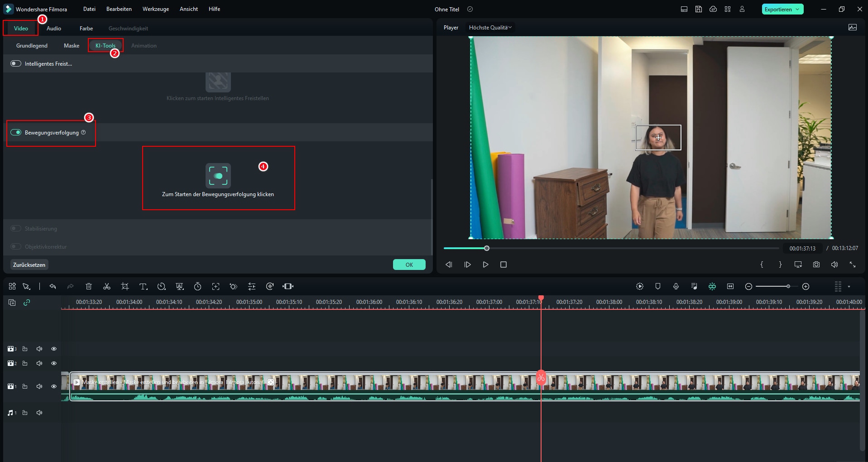Select the Grundlegend sub-tab

pos(32,46)
